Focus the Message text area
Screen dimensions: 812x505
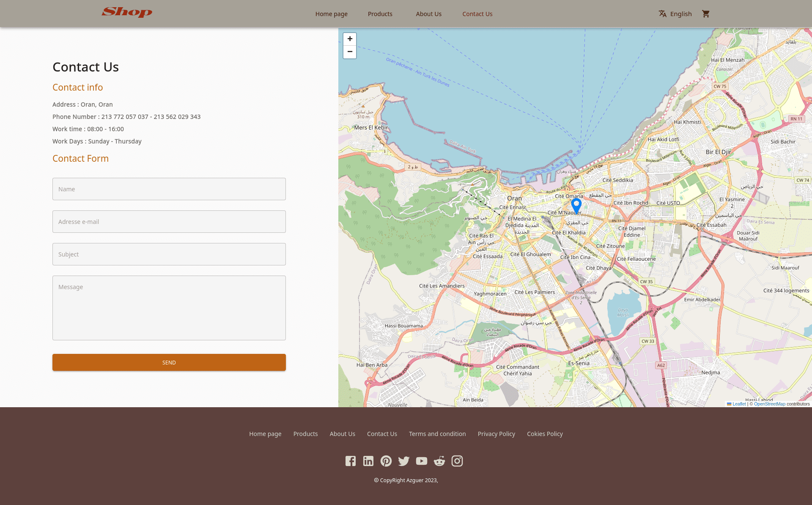169,308
